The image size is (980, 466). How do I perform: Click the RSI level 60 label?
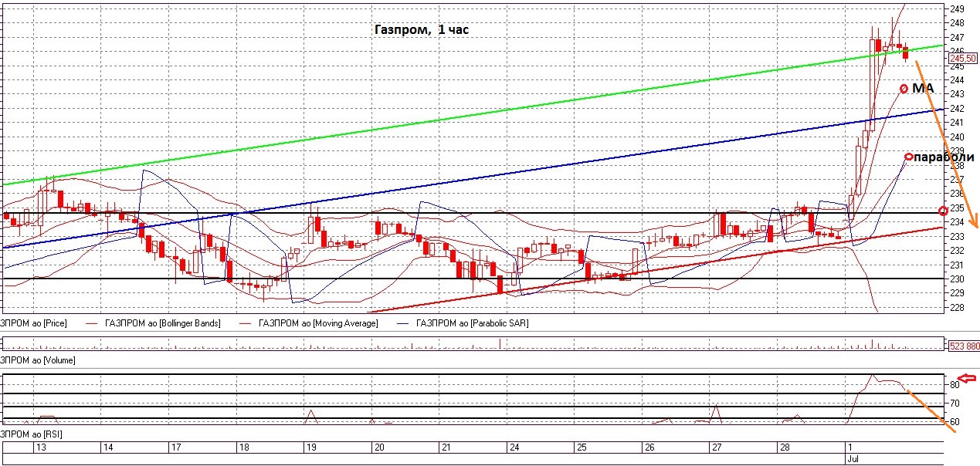coord(955,422)
